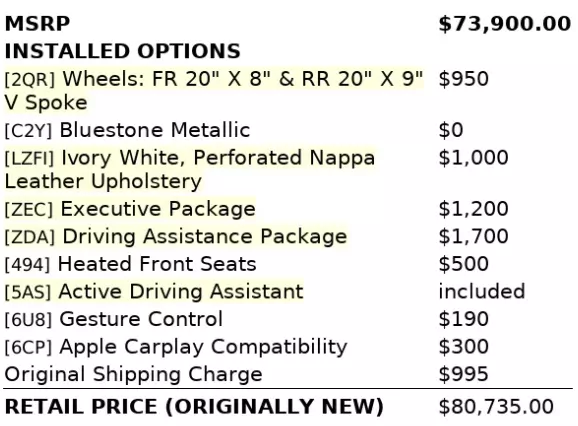
Task: Select the [6U8] Gesture Control option
Action: [114, 319]
